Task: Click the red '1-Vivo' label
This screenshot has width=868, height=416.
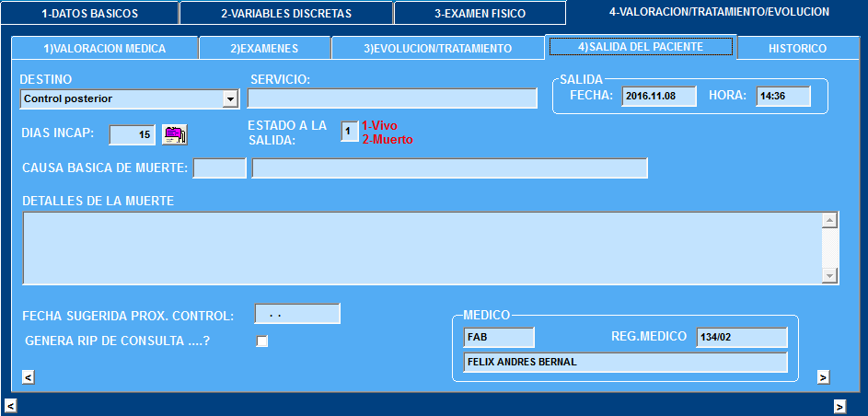Action: 379,125
